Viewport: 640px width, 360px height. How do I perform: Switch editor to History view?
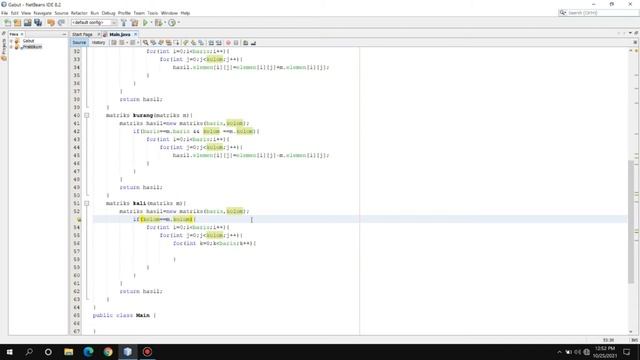[x=98, y=42]
